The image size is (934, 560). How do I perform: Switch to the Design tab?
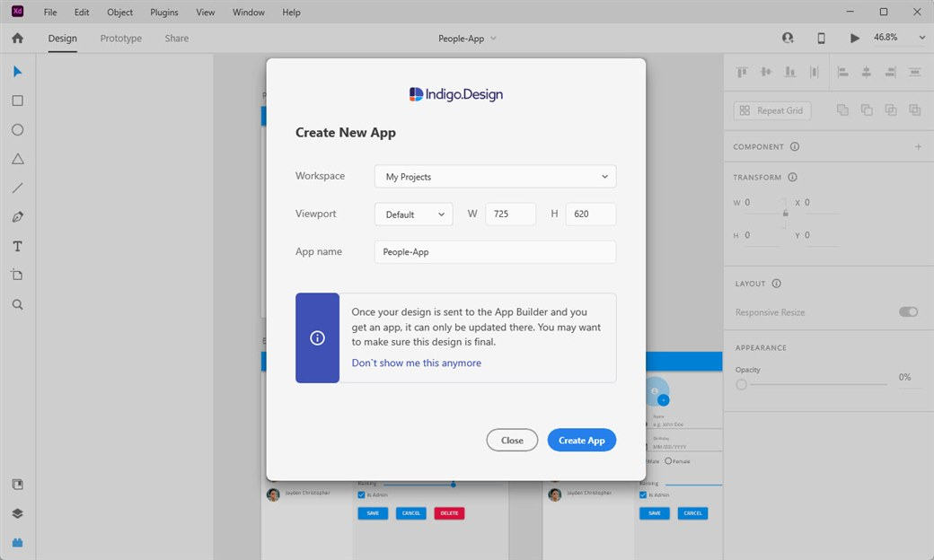click(x=63, y=38)
